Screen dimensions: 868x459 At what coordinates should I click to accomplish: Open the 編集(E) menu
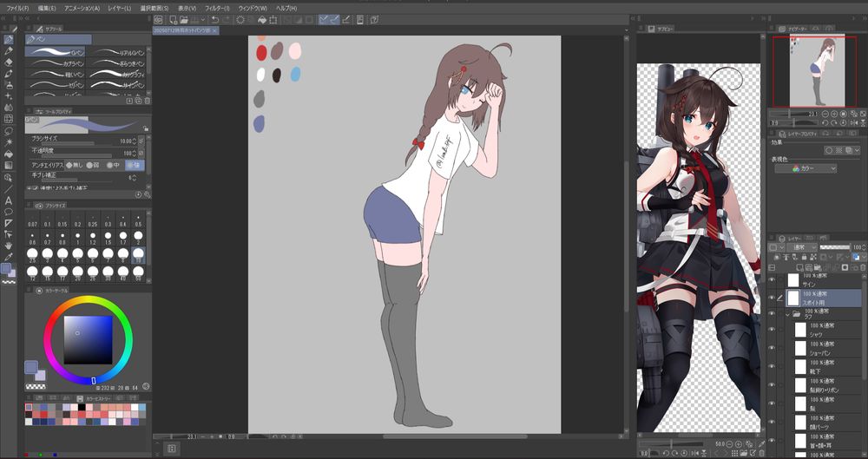(x=47, y=9)
